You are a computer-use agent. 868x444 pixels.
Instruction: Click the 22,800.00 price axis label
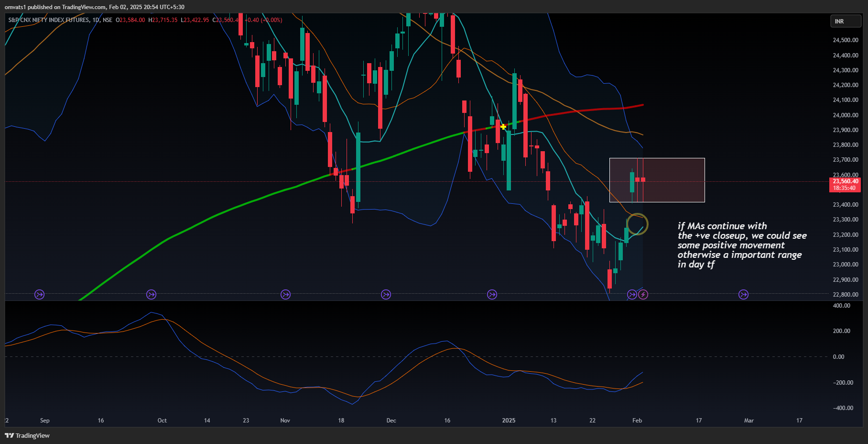(845, 295)
